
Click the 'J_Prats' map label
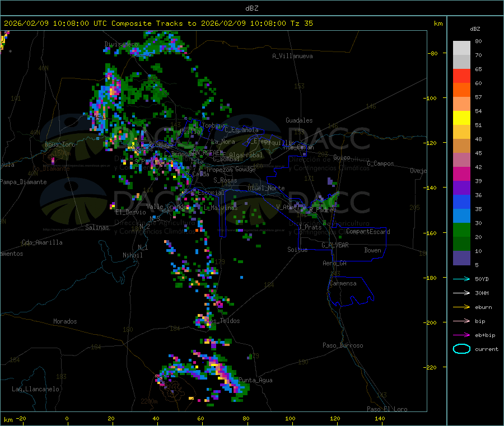pos(310,227)
